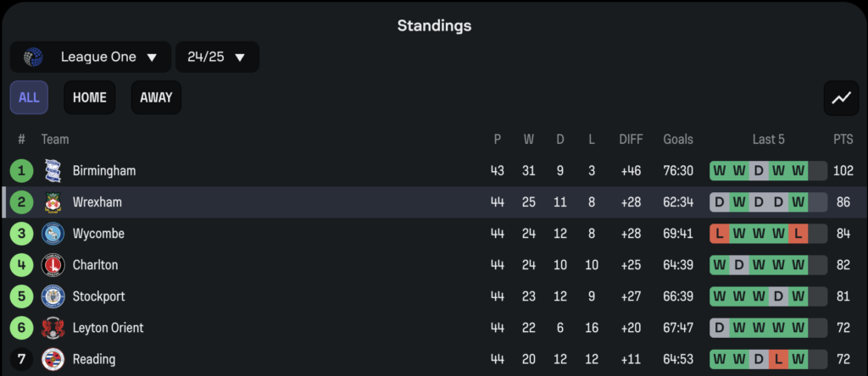
Task: Click the League One ball logo icon
Action: 33,57
